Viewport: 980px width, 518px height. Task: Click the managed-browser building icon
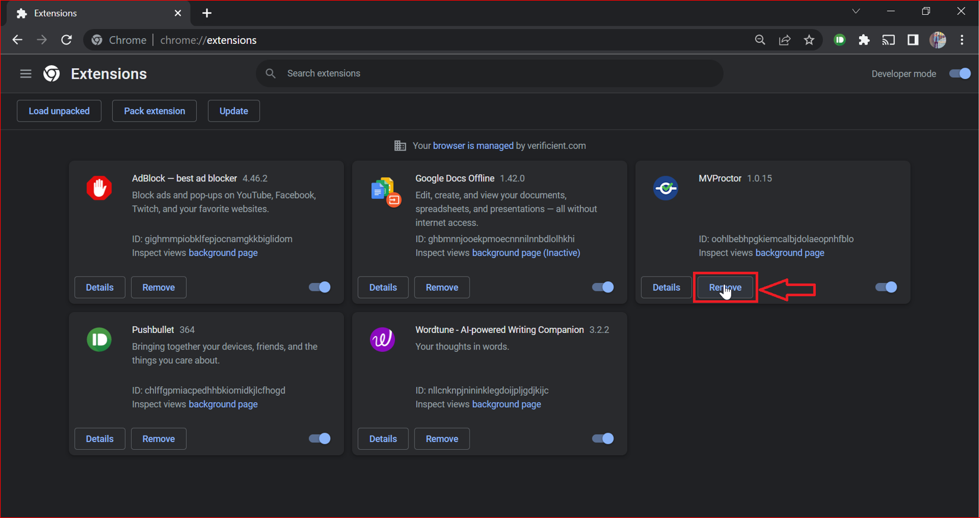[x=400, y=145]
